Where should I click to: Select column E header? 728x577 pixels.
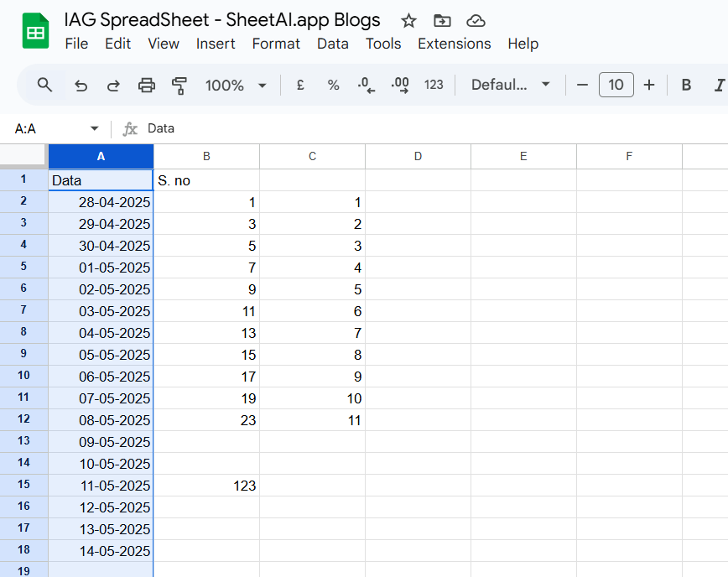523,157
